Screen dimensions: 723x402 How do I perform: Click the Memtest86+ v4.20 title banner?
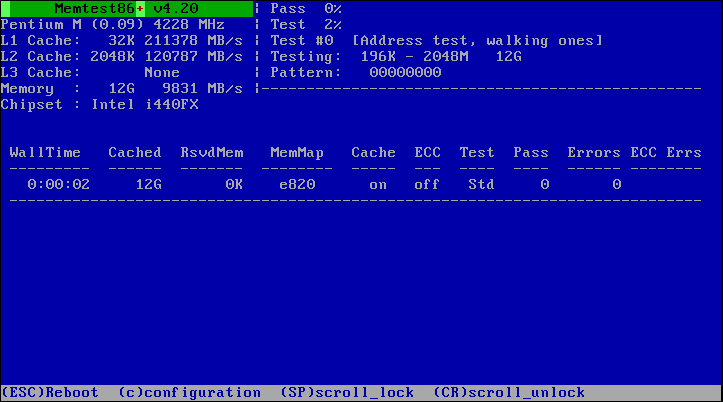[x=127, y=8]
